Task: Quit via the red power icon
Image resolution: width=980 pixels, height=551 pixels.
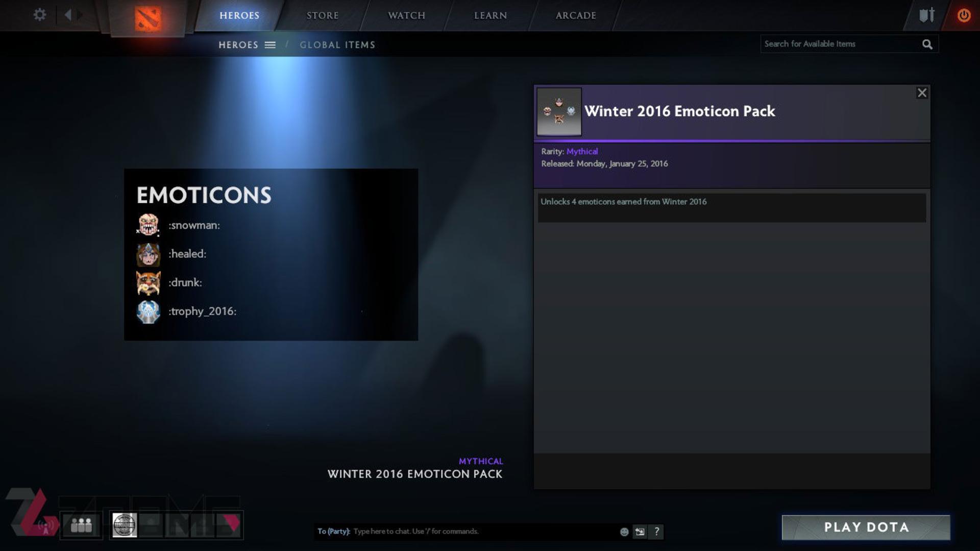Action: [x=964, y=15]
